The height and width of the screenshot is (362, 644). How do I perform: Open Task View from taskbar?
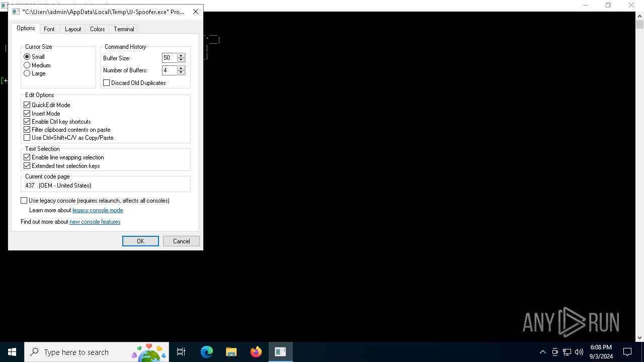(181, 352)
